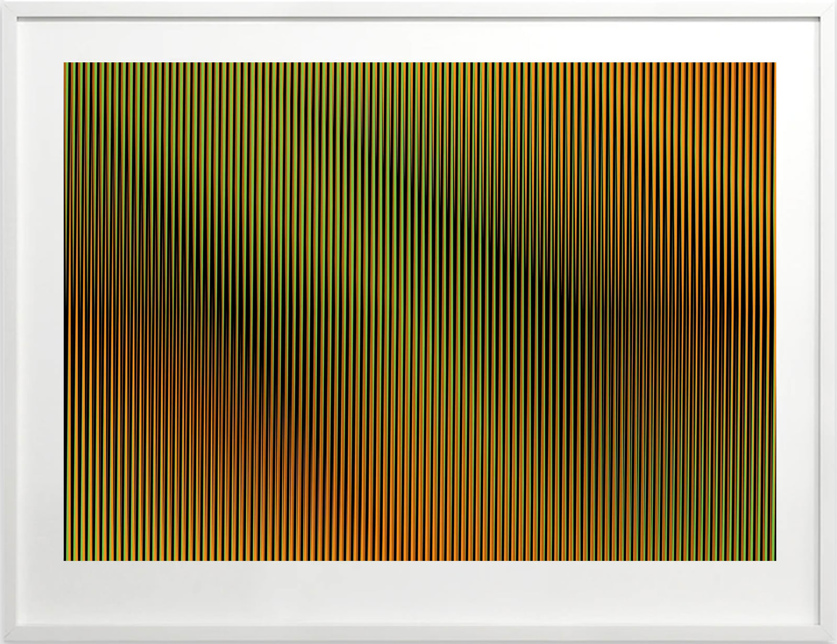Click the white mat right of the artwork
Image resolution: width=837 pixels, height=644 pixels.
pyautogui.click(x=798, y=314)
